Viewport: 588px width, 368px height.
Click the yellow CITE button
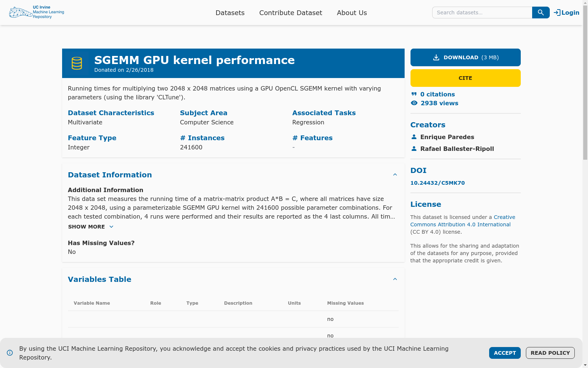click(465, 78)
